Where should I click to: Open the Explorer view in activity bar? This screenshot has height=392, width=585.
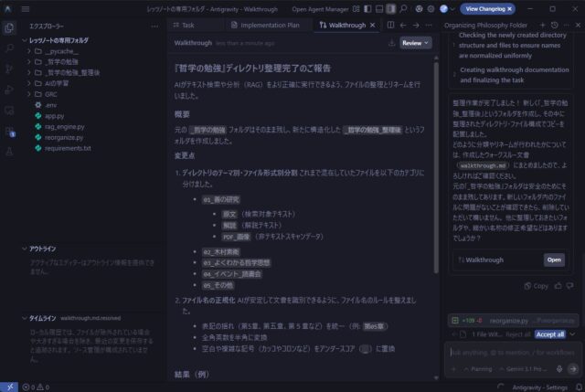click(9, 27)
